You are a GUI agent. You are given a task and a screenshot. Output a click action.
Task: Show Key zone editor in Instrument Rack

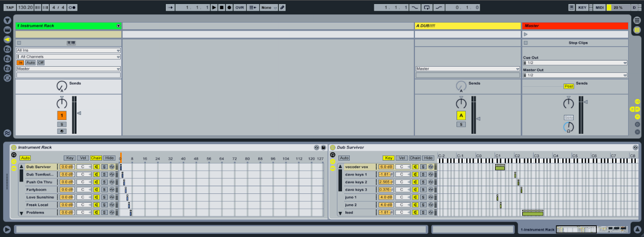click(69, 158)
